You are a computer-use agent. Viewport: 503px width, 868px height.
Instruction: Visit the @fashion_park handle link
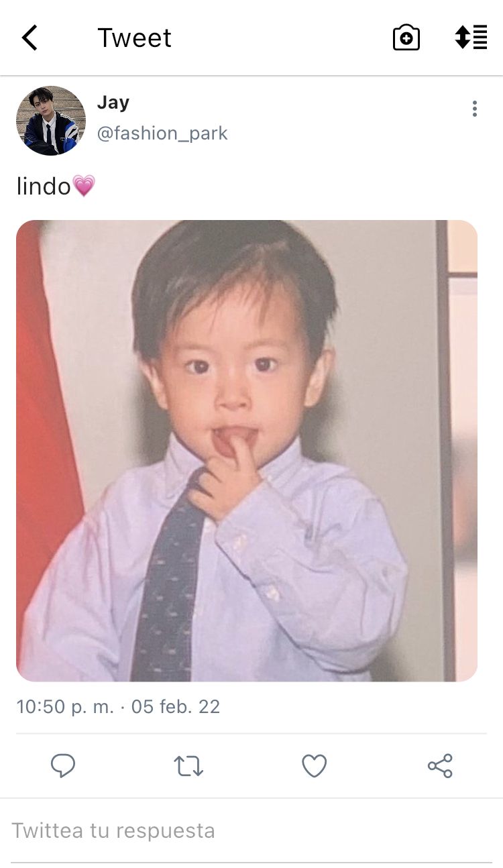click(x=162, y=133)
